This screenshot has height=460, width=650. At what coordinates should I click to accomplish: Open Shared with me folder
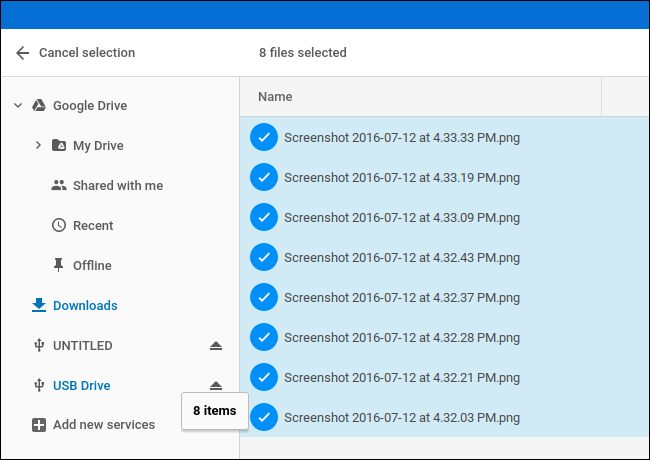pyautogui.click(x=117, y=186)
